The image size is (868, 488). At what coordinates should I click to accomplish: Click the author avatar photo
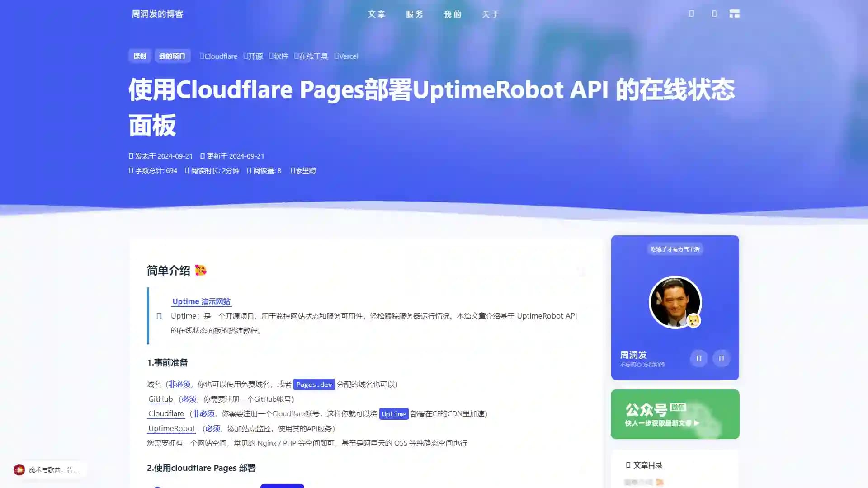tap(675, 302)
